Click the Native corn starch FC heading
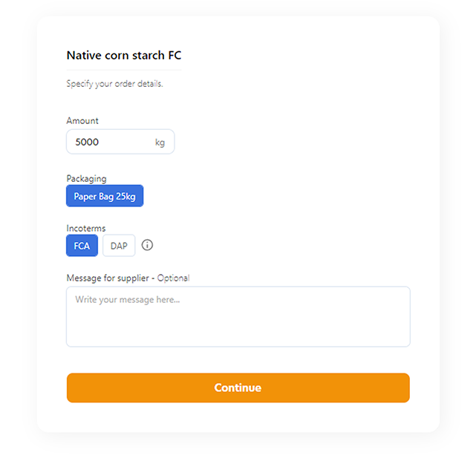 pyautogui.click(x=124, y=55)
